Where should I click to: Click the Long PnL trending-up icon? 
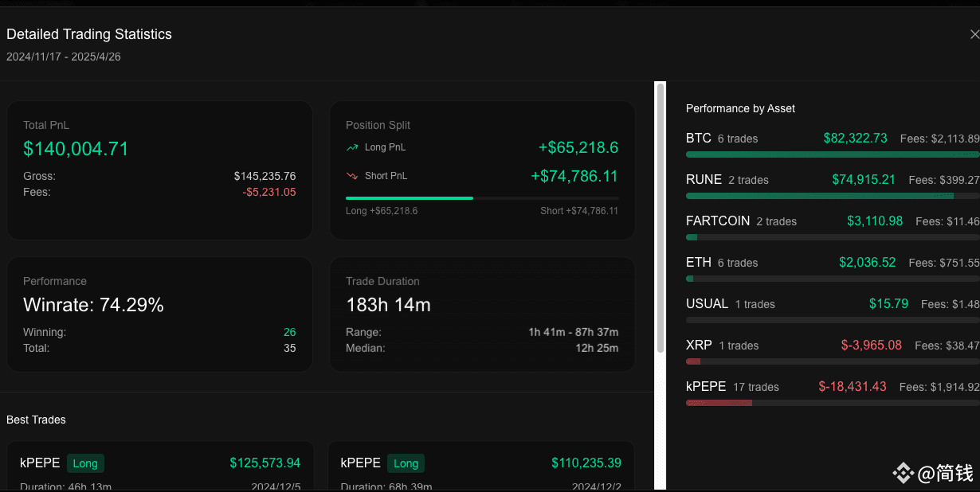[352, 147]
